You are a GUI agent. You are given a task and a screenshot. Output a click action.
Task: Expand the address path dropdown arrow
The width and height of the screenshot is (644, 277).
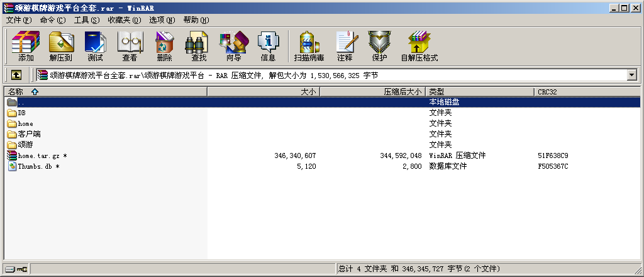coord(632,75)
